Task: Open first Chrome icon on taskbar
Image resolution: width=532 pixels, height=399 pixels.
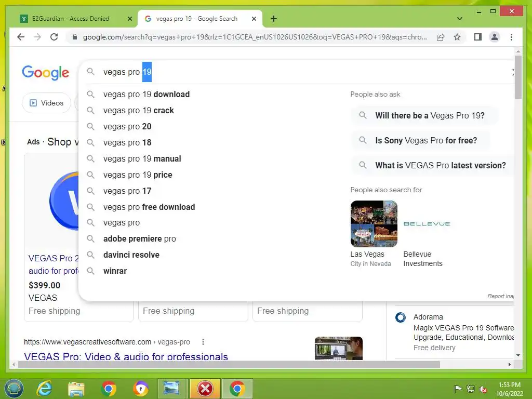Action: [x=109, y=389]
